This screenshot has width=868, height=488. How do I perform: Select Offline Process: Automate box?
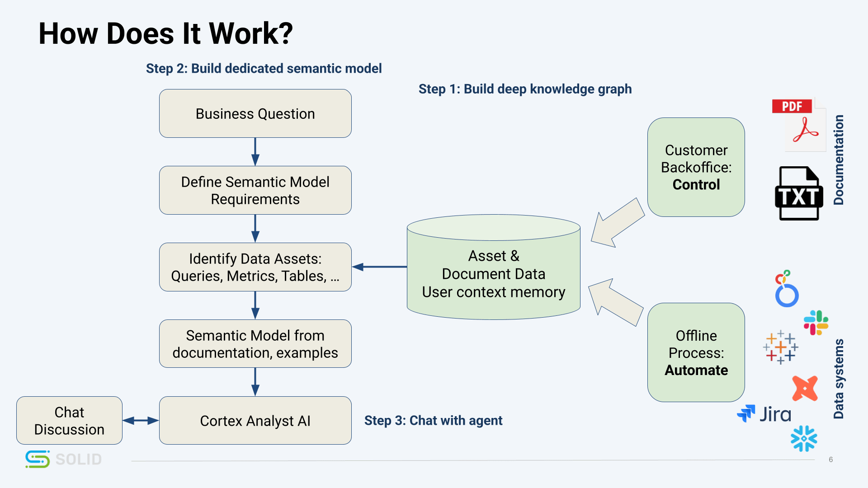[x=696, y=352]
